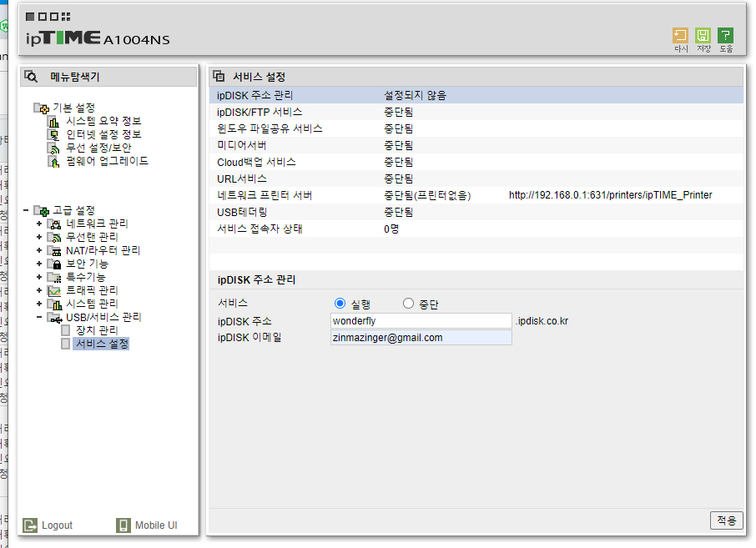Viewport: 756px width, 548px height.
Task: Select the USB테더링 row
Action: click(476, 212)
